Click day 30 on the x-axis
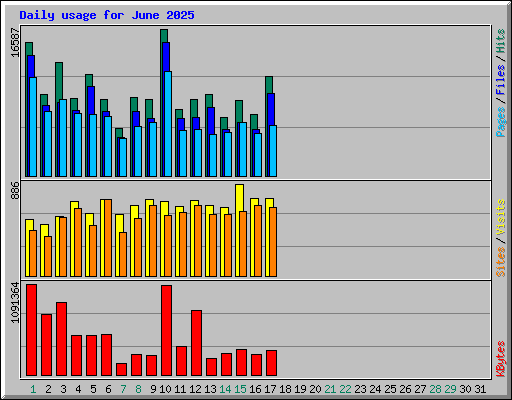Viewport: 512px width, 400px height. 465,389
